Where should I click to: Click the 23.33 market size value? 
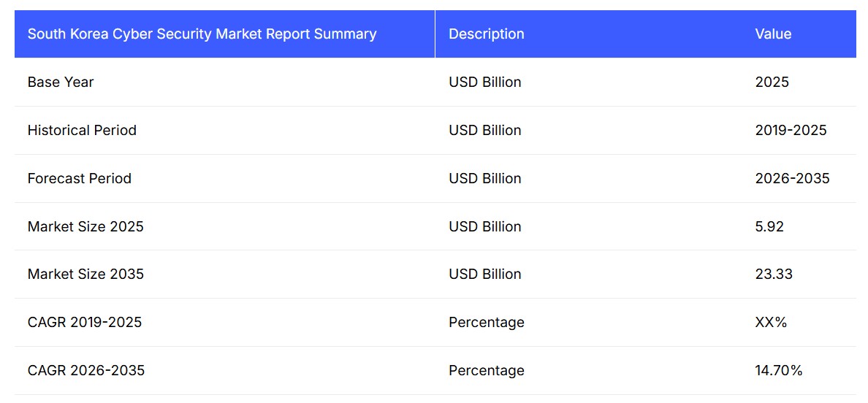tap(773, 275)
